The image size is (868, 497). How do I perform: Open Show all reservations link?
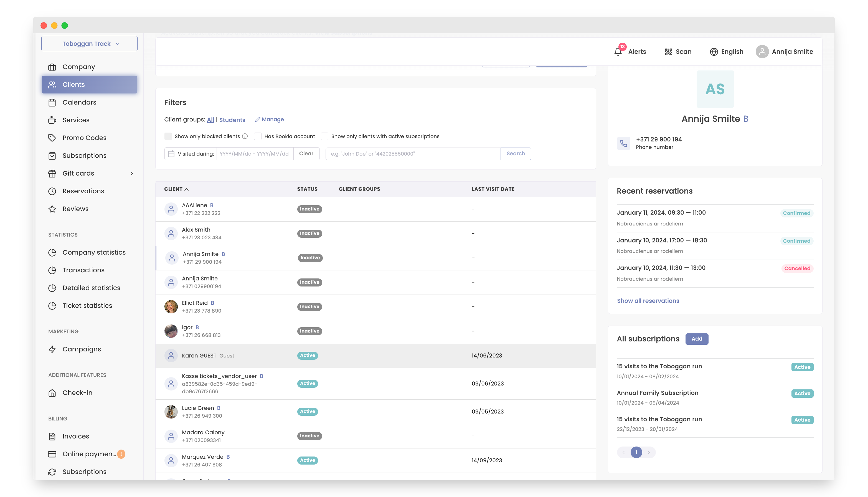(x=648, y=301)
